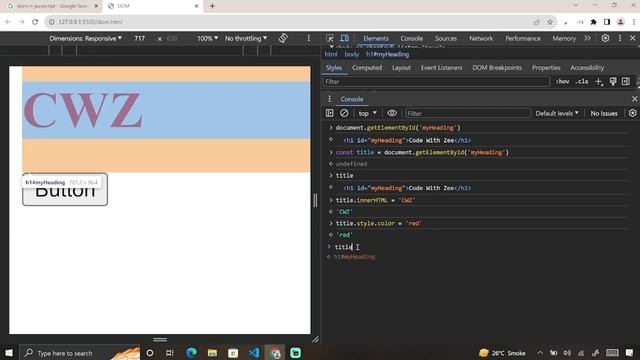Toggle the :hov element state panel
The height and width of the screenshot is (360, 640).
pos(562,82)
